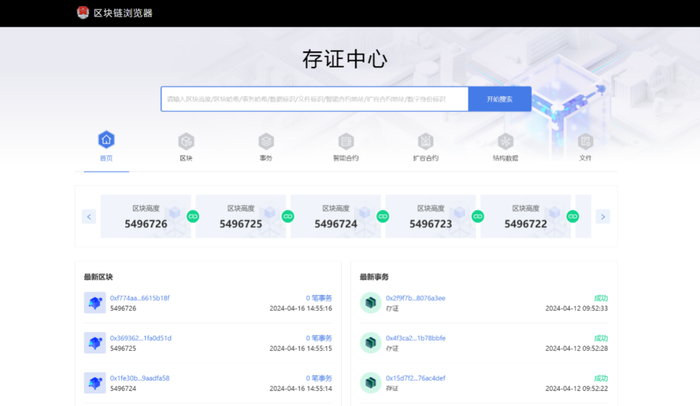Click 成功 status for 0x4f3ca2...1b78bbfe
The image size is (700, 406).
pos(601,338)
